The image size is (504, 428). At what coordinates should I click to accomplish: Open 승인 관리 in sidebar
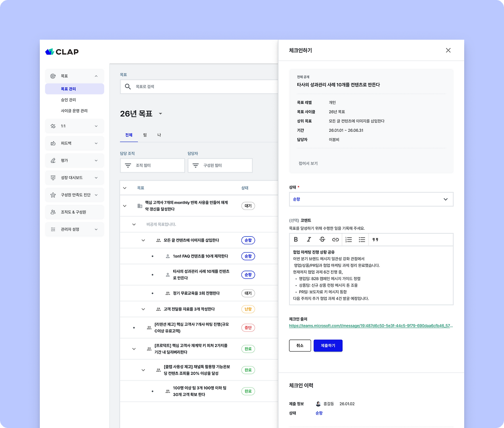coord(69,100)
